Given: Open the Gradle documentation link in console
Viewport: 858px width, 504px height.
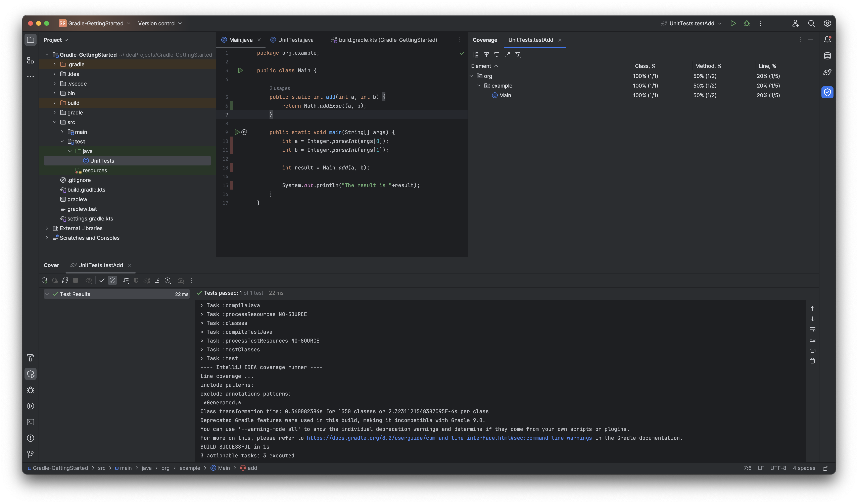Looking at the screenshot, I should pos(449,438).
